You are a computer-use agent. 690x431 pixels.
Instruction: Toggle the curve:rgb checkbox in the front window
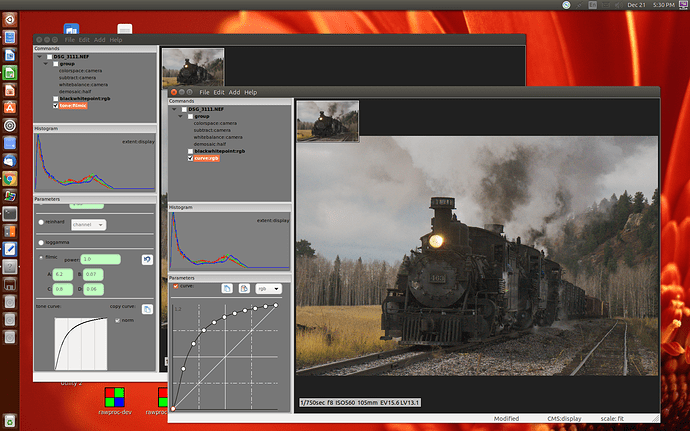(191, 158)
